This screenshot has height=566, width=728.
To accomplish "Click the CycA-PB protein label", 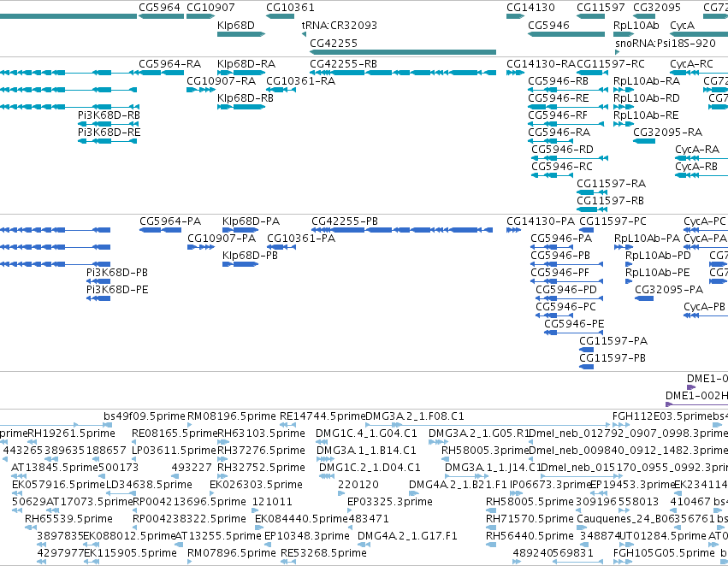I will click(704, 307).
